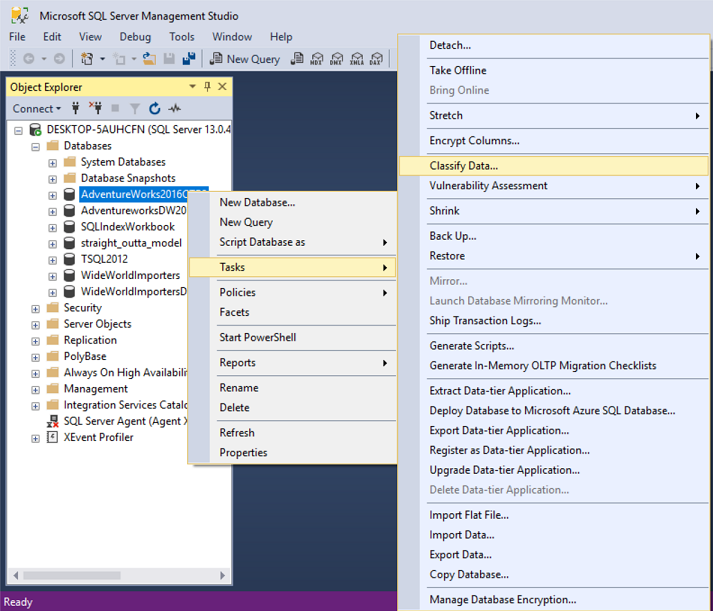The height and width of the screenshot is (611, 713).
Task: Close the Object Explorer panel
Action: point(222,86)
